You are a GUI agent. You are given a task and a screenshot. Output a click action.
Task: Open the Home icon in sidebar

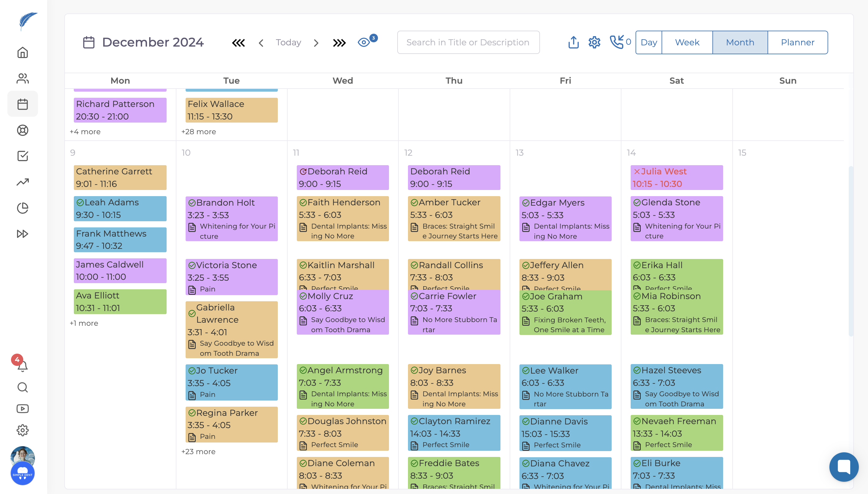point(22,53)
